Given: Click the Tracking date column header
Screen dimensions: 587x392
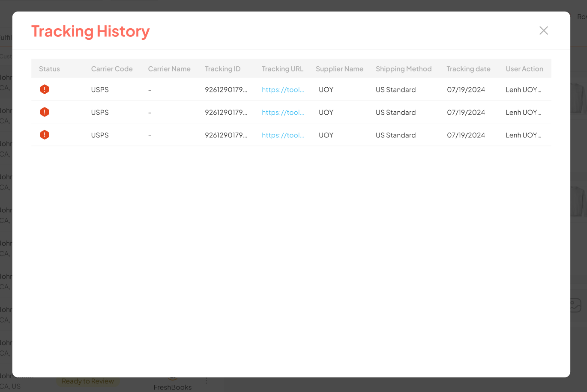Looking at the screenshot, I should click(468, 69).
